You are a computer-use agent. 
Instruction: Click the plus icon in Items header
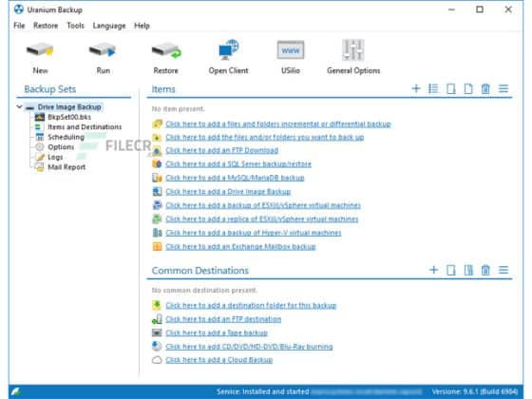(x=416, y=88)
